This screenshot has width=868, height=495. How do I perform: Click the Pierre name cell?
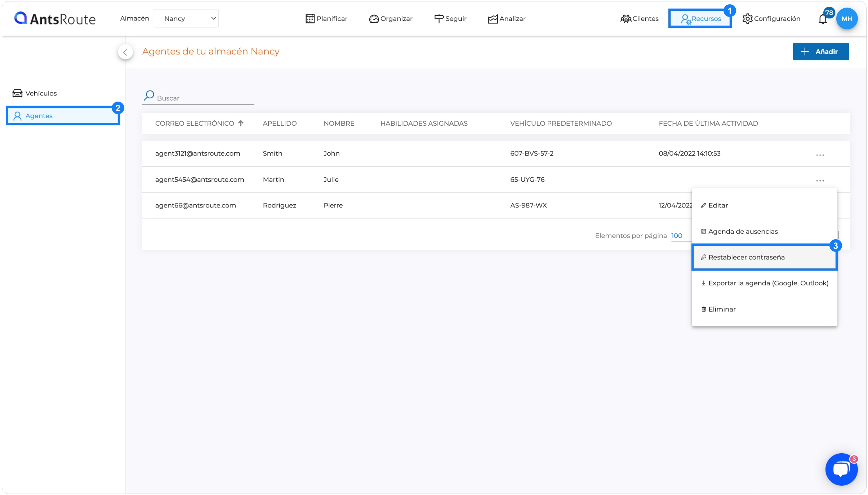(333, 205)
